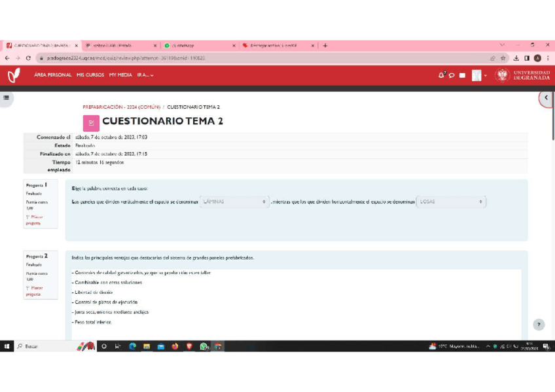Click the question 2 answer text area
The image size is (555, 392).
(296, 304)
